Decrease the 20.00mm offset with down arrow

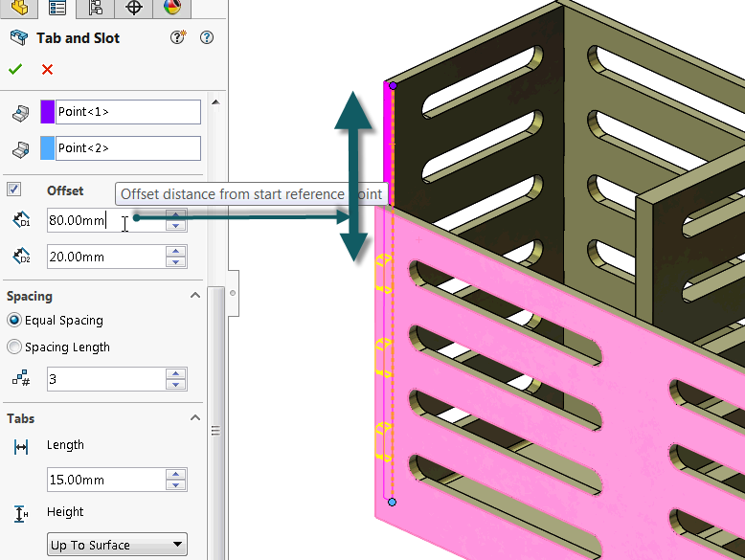pyautogui.click(x=176, y=262)
